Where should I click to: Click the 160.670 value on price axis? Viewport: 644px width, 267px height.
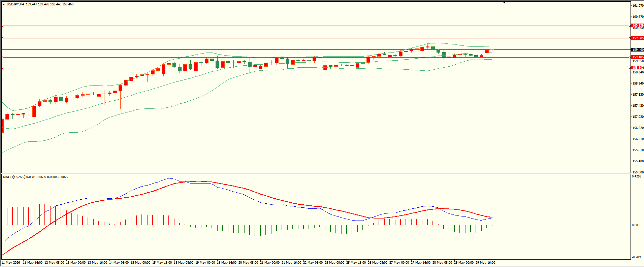(x=638, y=17)
